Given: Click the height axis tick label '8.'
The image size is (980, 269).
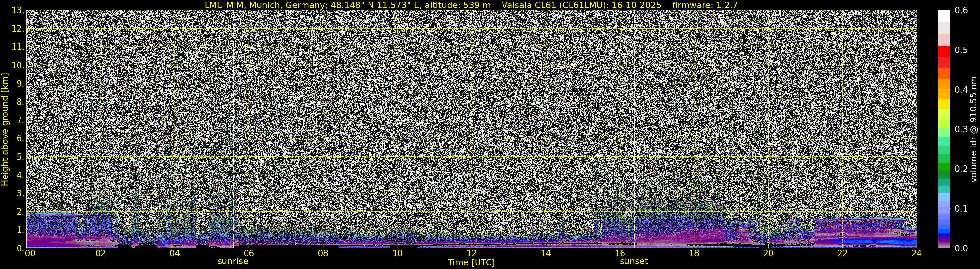Looking at the screenshot, I should click(x=20, y=102).
